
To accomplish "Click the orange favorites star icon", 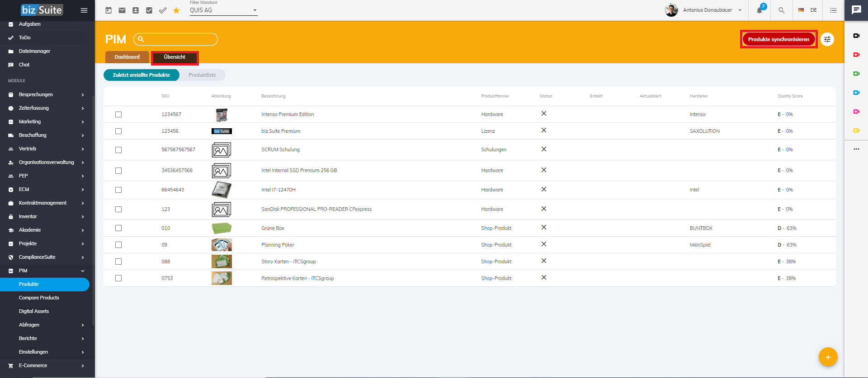I will pyautogui.click(x=176, y=10).
